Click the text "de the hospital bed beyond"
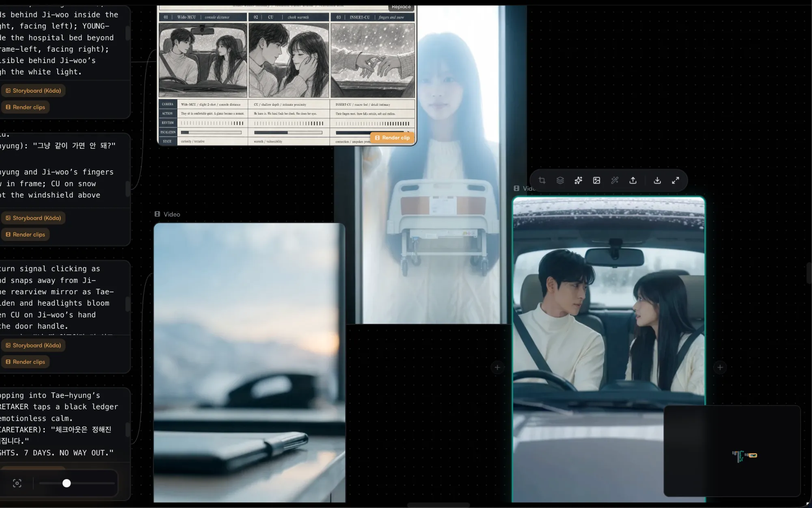 57,38
